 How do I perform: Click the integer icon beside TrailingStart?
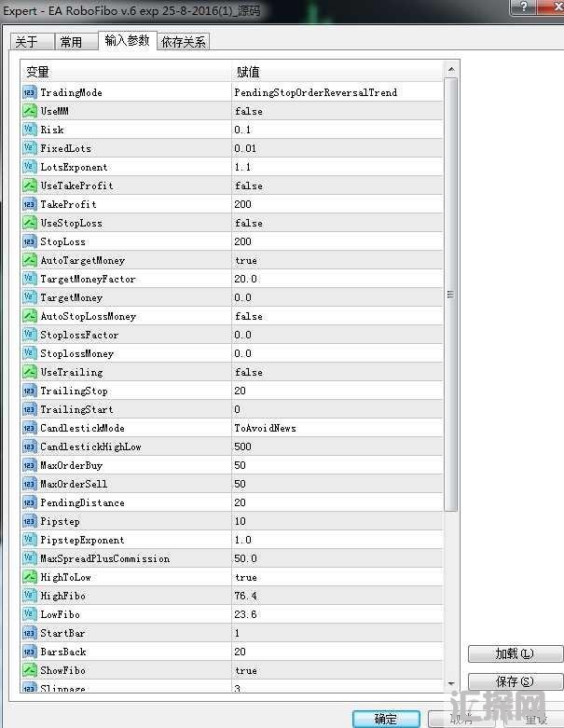[x=29, y=409]
